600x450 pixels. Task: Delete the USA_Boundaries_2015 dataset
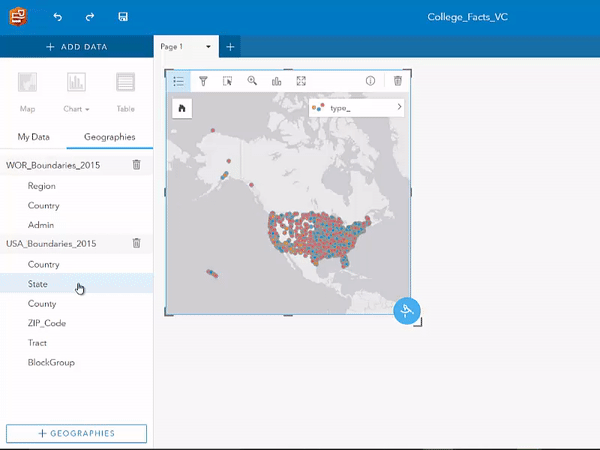137,243
